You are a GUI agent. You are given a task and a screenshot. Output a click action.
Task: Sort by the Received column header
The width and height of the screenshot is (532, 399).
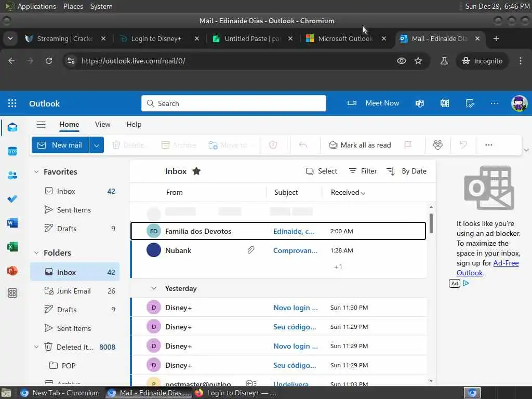[348, 192]
